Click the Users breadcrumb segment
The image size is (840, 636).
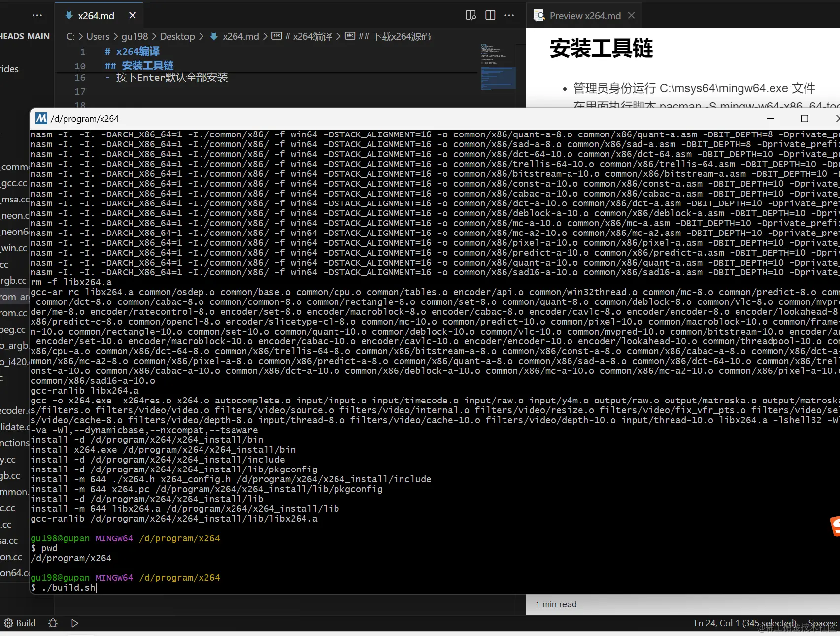[x=98, y=36]
